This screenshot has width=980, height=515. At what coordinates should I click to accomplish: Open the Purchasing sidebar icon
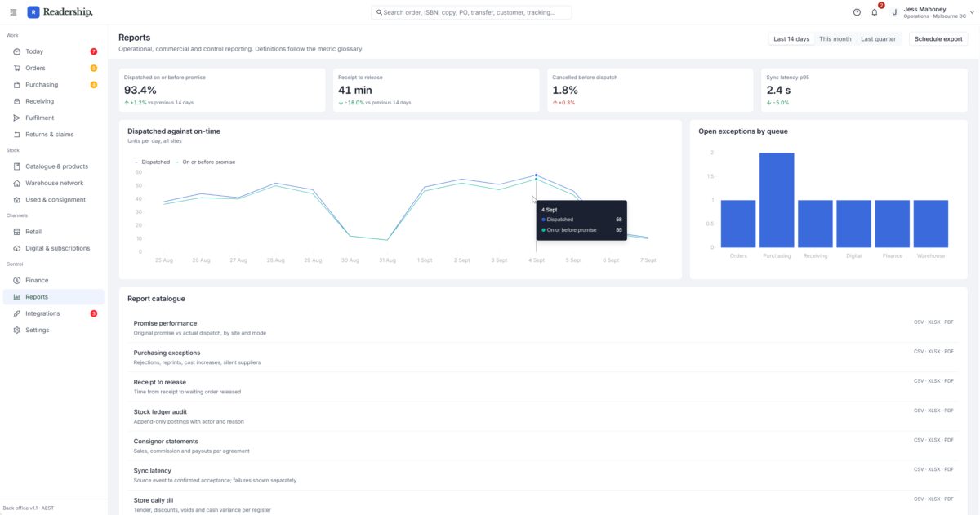tap(17, 85)
